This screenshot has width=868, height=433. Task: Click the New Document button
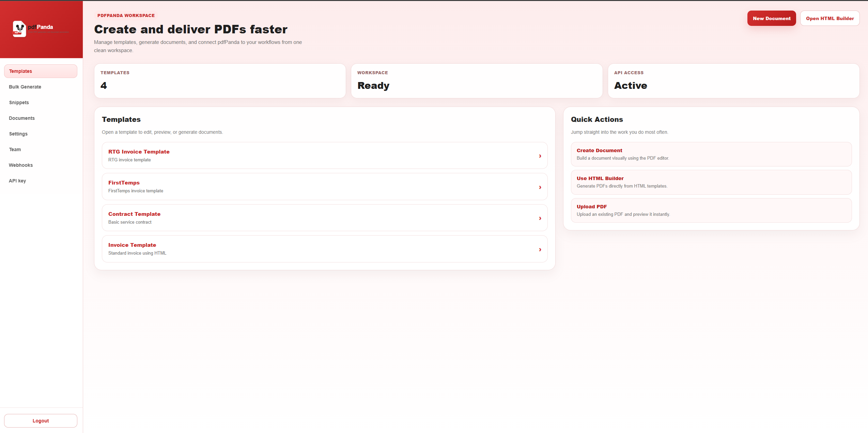(x=772, y=18)
